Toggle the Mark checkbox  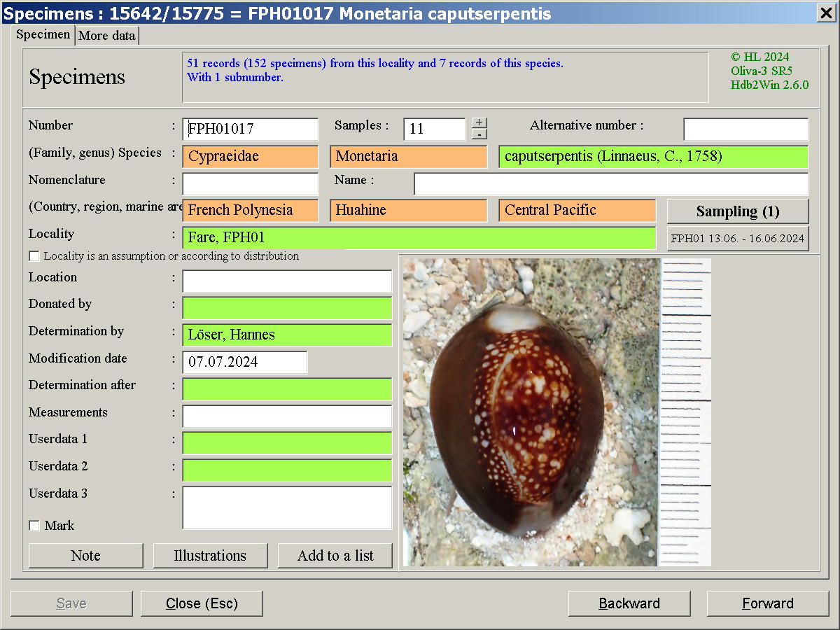click(34, 526)
